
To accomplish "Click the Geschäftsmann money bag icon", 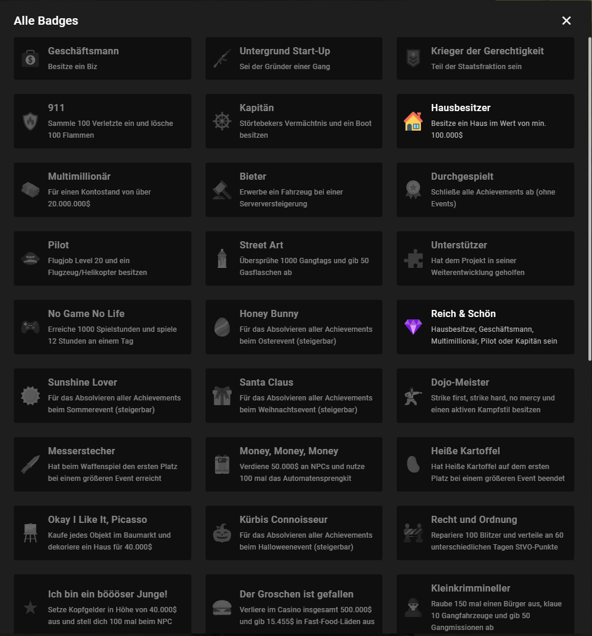I will pos(30,58).
